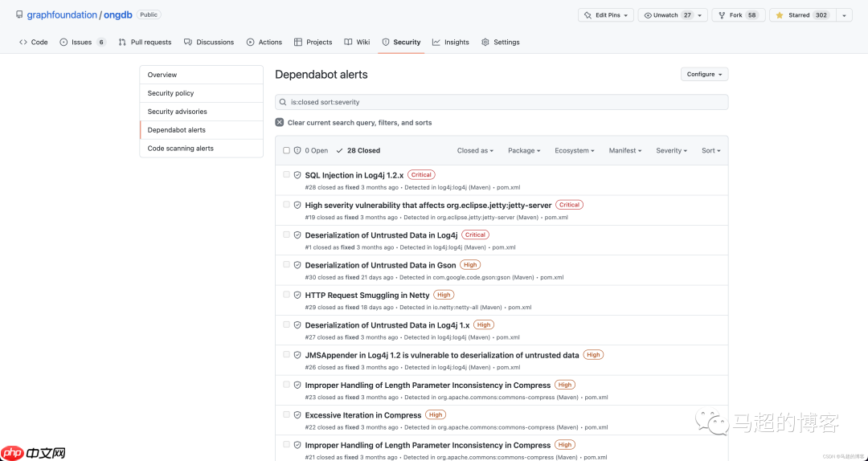Open the Code tab
868x461 pixels.
(33, 42)
